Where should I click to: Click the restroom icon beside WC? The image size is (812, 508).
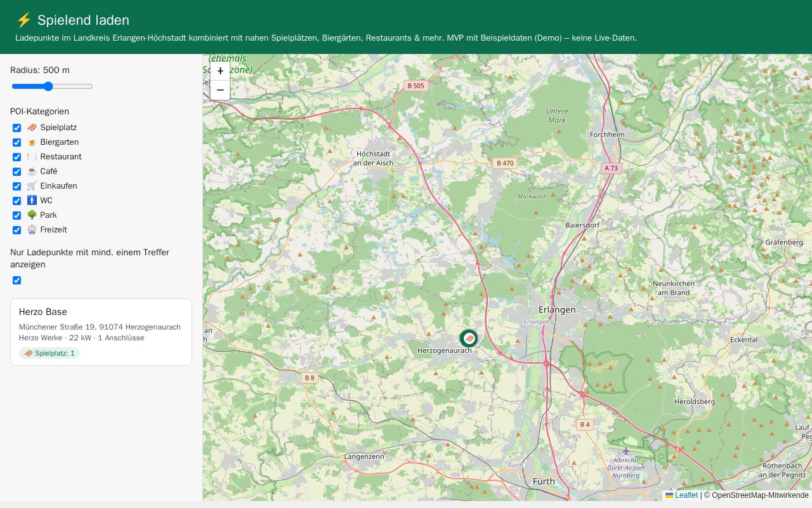point(32,201)
